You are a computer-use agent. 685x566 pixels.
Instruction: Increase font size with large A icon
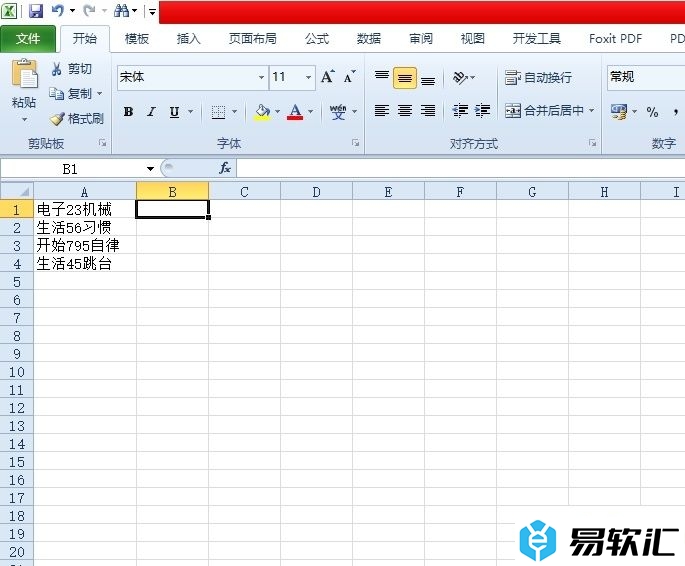(x=328, y=77)
